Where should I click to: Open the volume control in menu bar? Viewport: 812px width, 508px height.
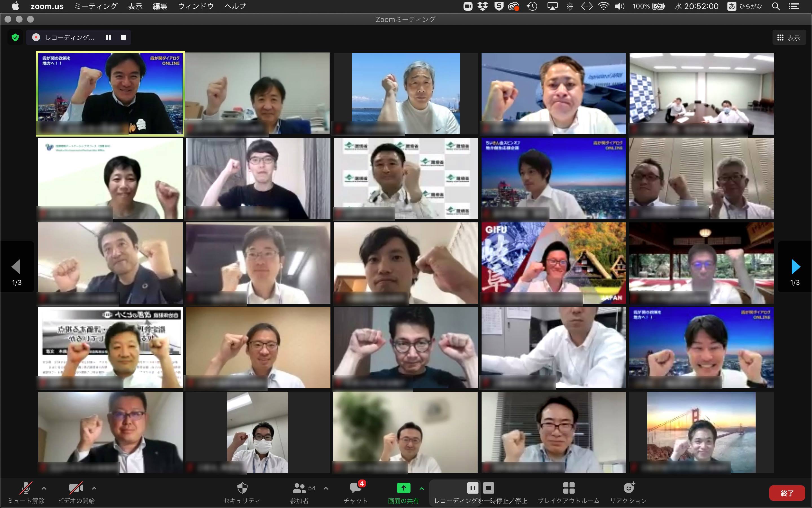(x=619, y=6)
